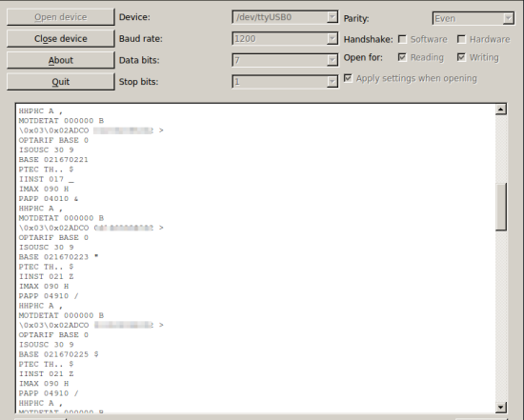Open the Stop bits dropdown
524x420 pixels.
(x=285, y=82)
